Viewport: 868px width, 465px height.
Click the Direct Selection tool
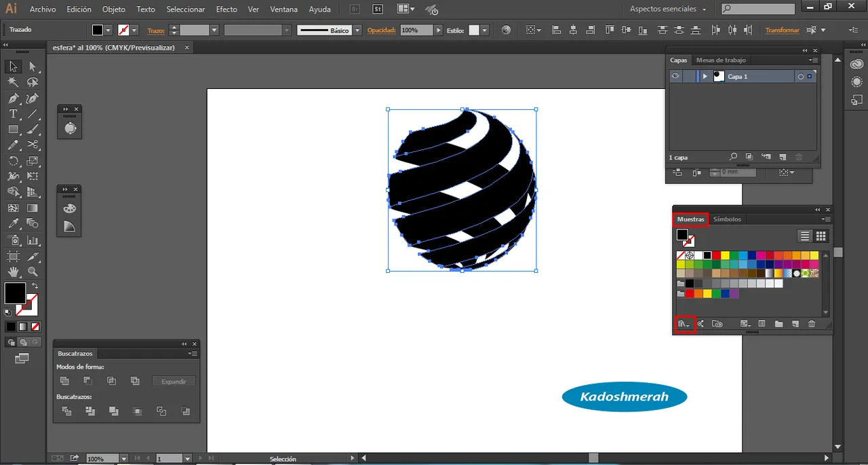(x=33, y=67)
